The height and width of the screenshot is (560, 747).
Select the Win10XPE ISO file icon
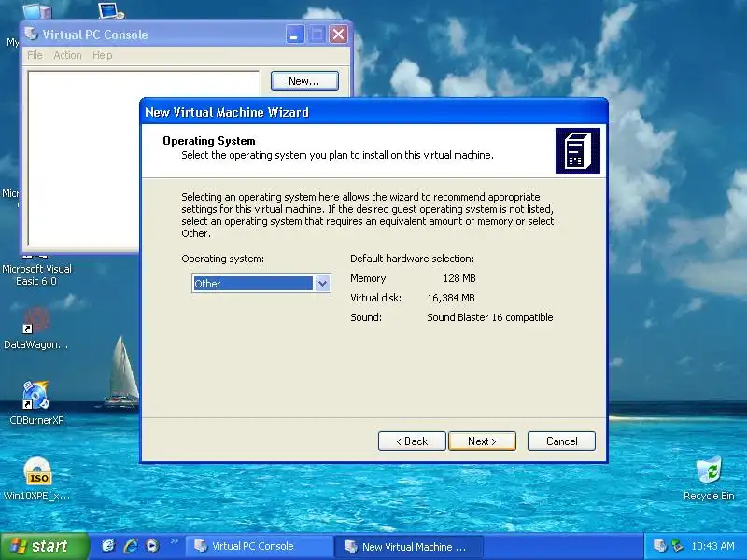coord(37,479)
